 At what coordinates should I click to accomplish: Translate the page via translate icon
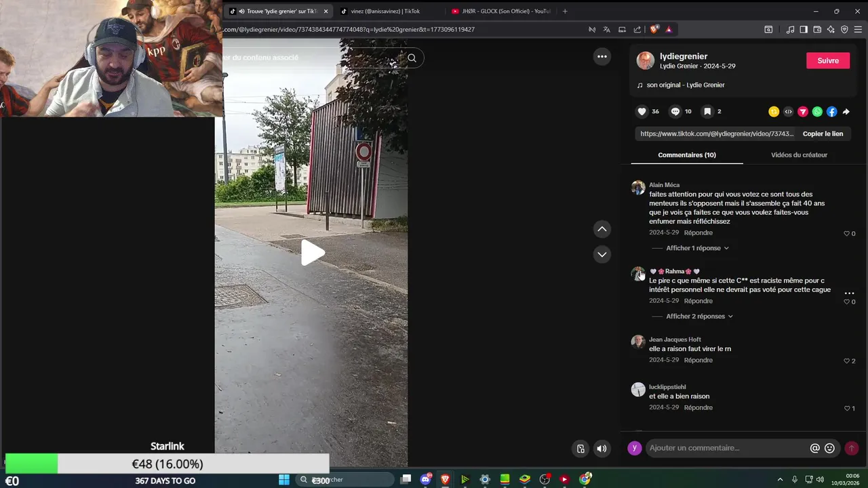pyautogui.click(x=606, y=29)
